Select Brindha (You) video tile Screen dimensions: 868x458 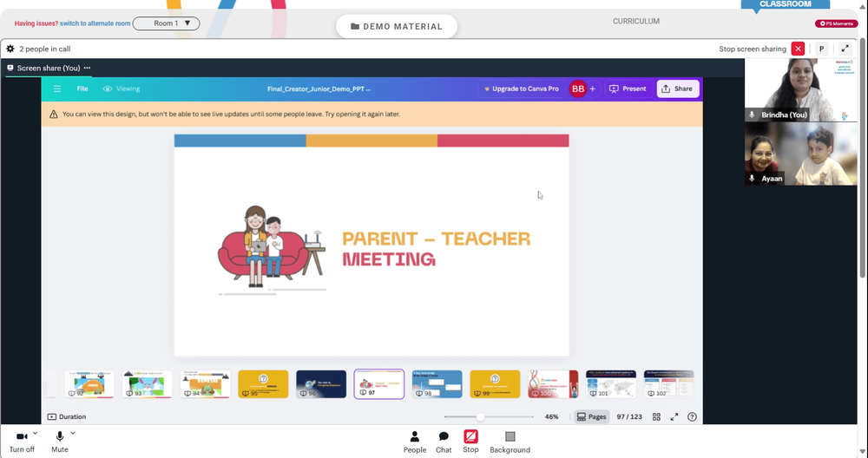pos(800,90)
